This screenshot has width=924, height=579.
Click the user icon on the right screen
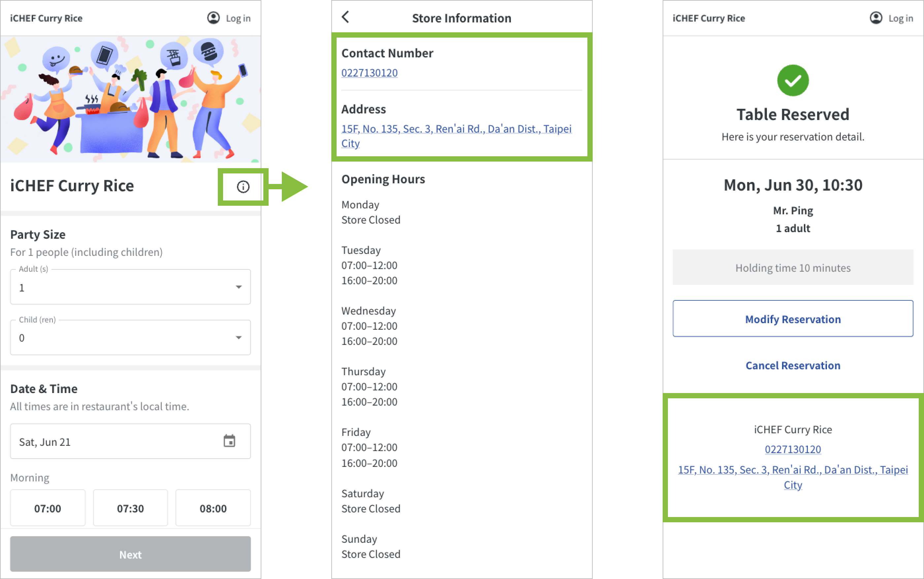point(876,18)
